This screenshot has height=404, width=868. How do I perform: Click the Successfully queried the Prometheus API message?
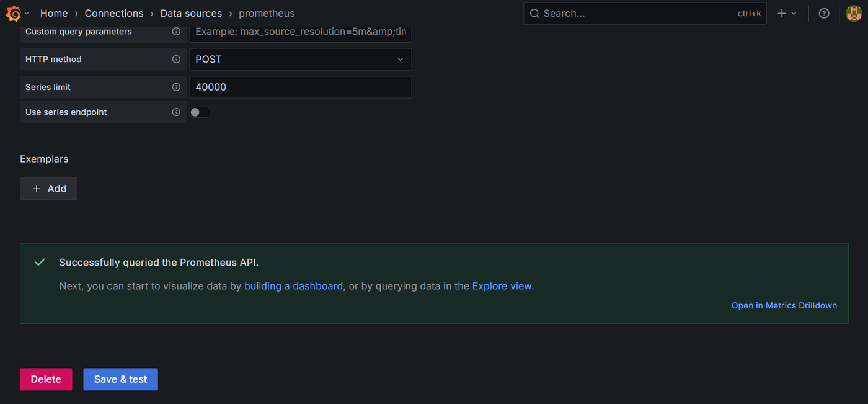[x=159, y=263]
